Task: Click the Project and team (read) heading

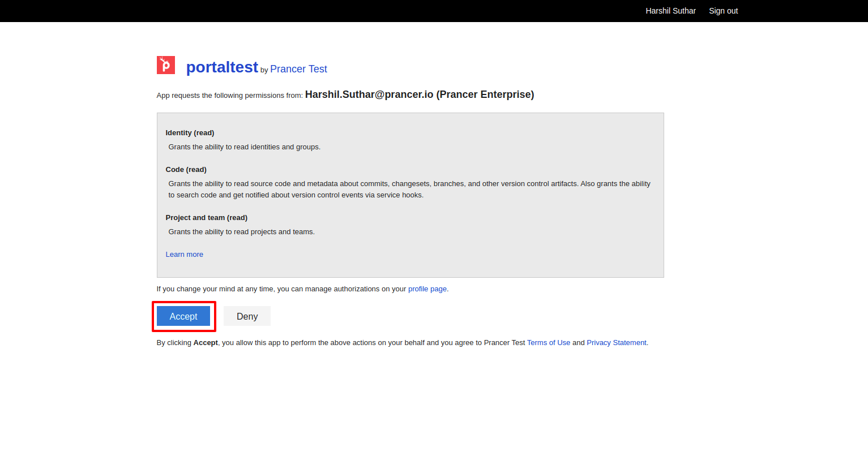Action: click(206, 218)
